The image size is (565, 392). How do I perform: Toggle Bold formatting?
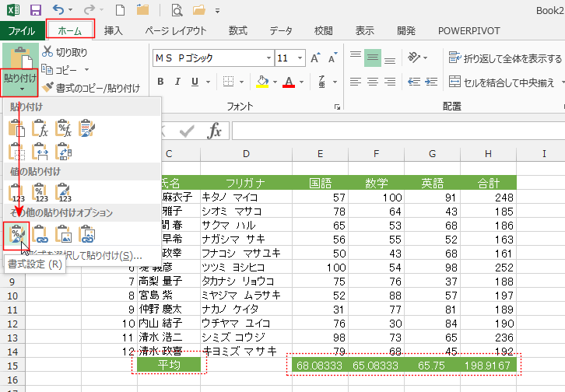click(x=160, y=82)
